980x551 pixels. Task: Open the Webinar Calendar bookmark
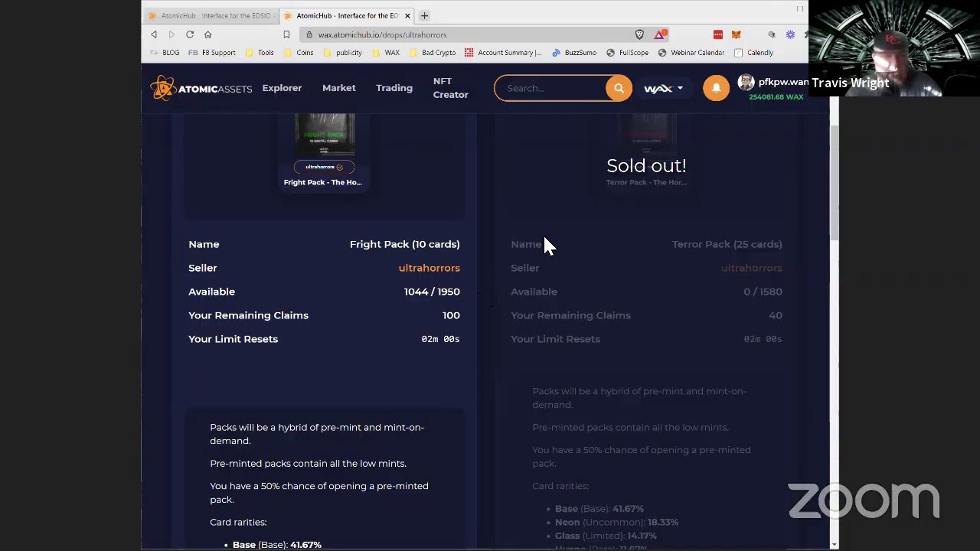point(691,53)
